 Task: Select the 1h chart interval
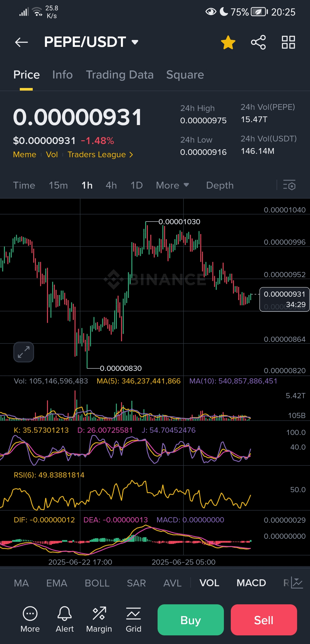pyautogui.click(x=87, y=185)
